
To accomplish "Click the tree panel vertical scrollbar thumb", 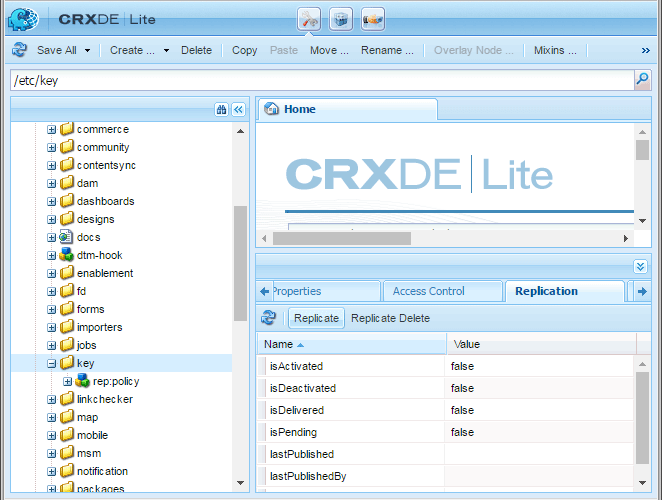I will 240,264.
